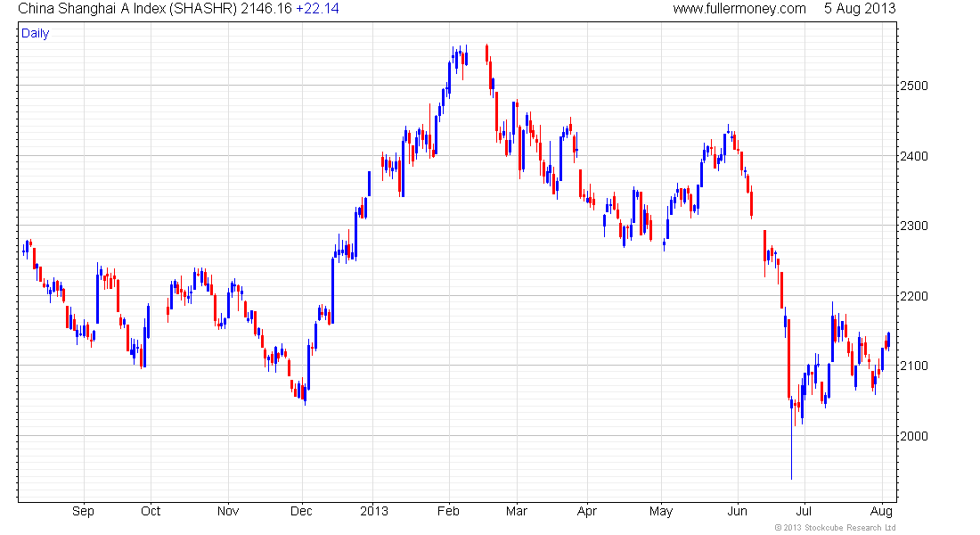Click the 'Dec' month axis label

click(301, 511)
